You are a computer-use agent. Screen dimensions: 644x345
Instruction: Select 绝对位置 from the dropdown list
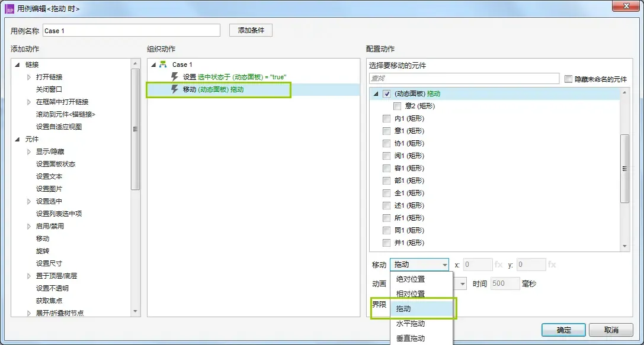click(411, 279)
